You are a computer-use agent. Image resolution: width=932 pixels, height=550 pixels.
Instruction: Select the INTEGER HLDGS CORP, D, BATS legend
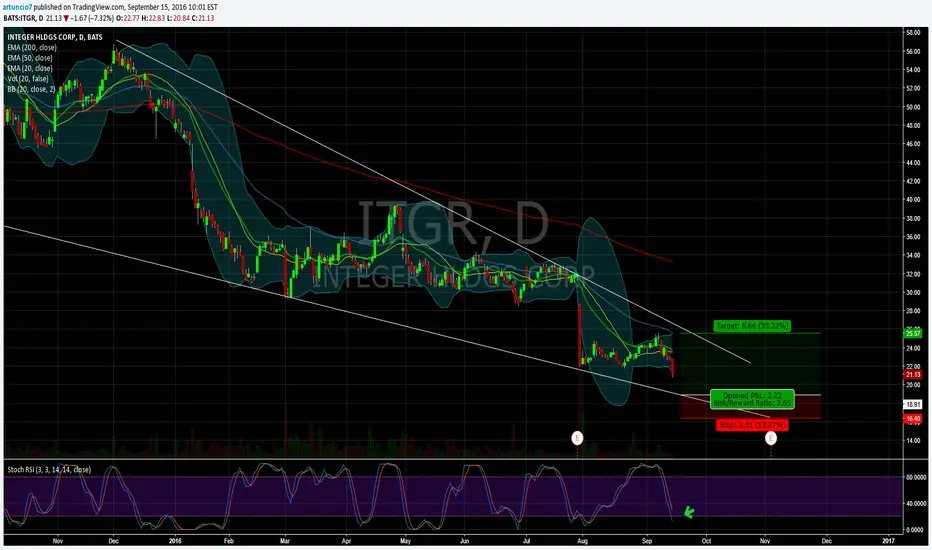coord(55,37)
